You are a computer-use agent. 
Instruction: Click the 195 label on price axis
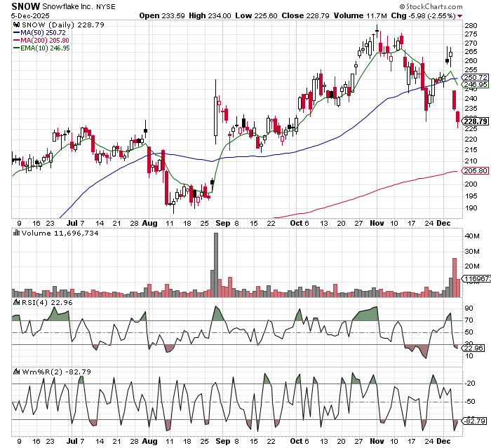point(471,196)
